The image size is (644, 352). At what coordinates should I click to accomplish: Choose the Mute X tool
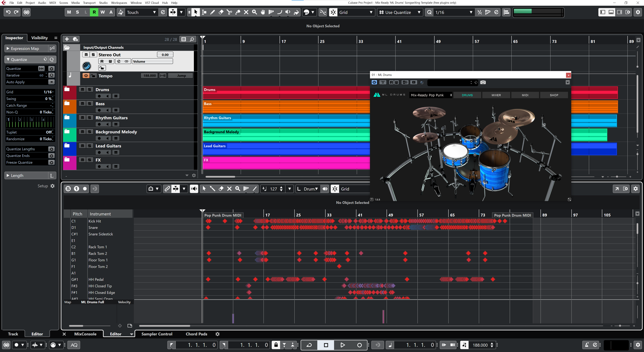coord(246,12)
